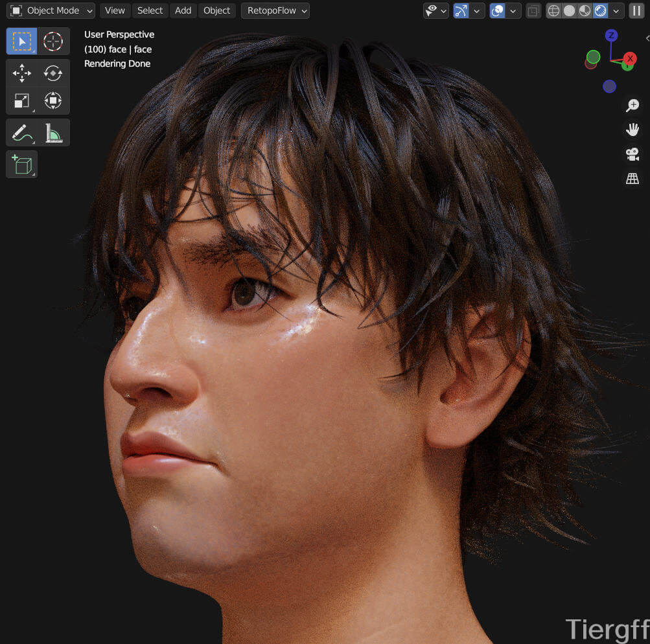Open the viewport shading options arrow
Viewport: 650px width, 644px height.
[x=616, y=11]
